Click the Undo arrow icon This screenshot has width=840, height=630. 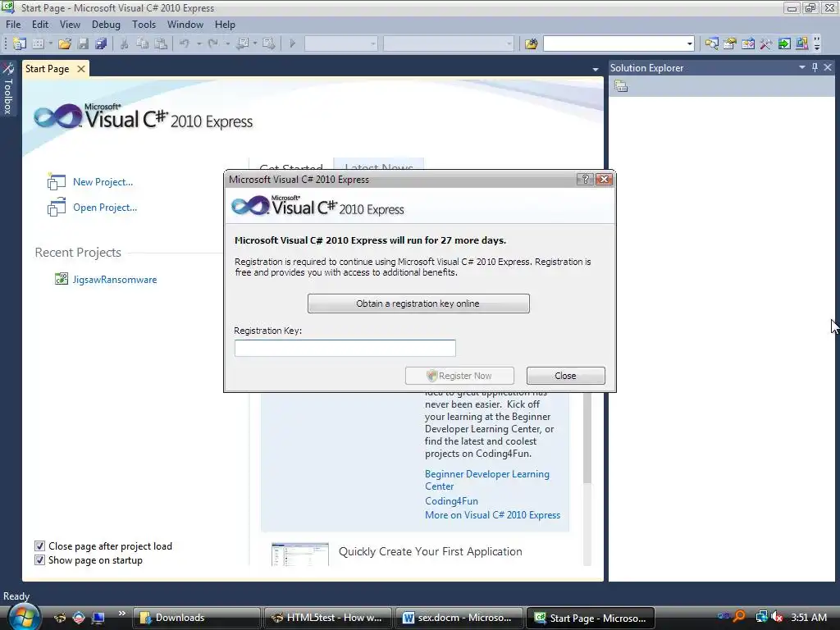[185, 43]
